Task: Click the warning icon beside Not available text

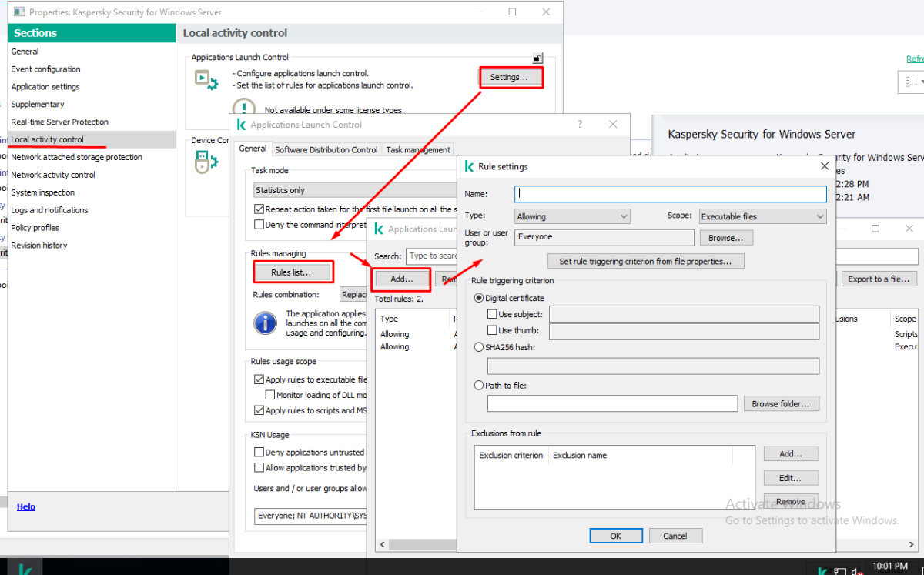Action: (243, 109)
